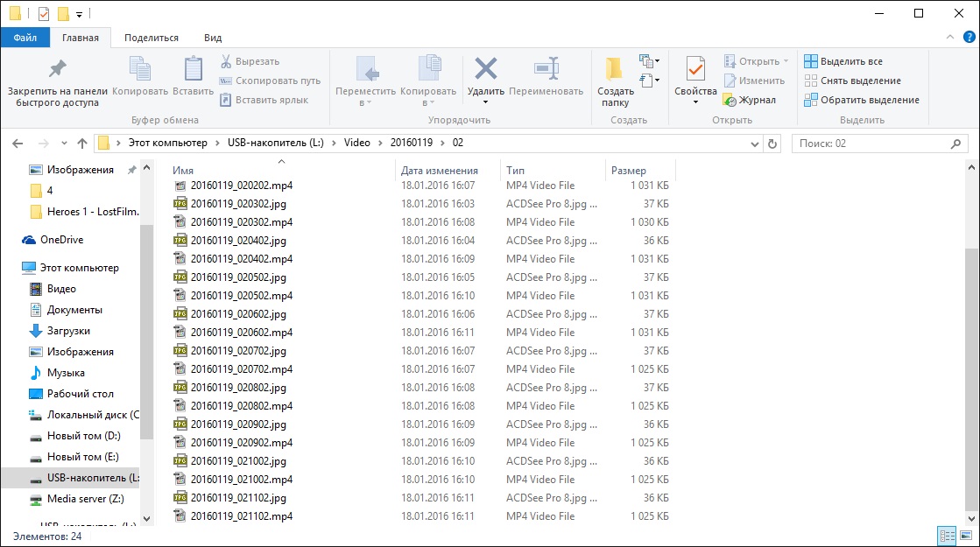Refresh the folder with the reload icon
The image size is (980, 547).
pyautogui.click(x=772, y=144)
